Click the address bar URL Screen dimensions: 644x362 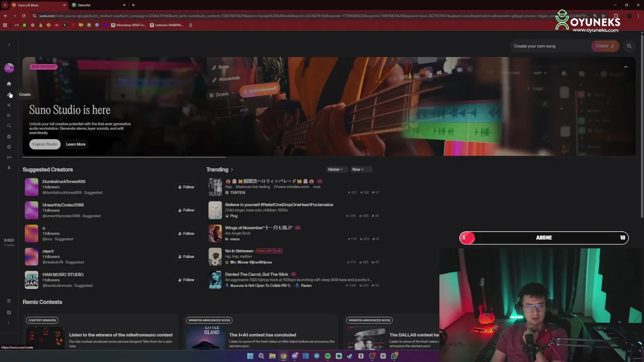pos(312,16)
